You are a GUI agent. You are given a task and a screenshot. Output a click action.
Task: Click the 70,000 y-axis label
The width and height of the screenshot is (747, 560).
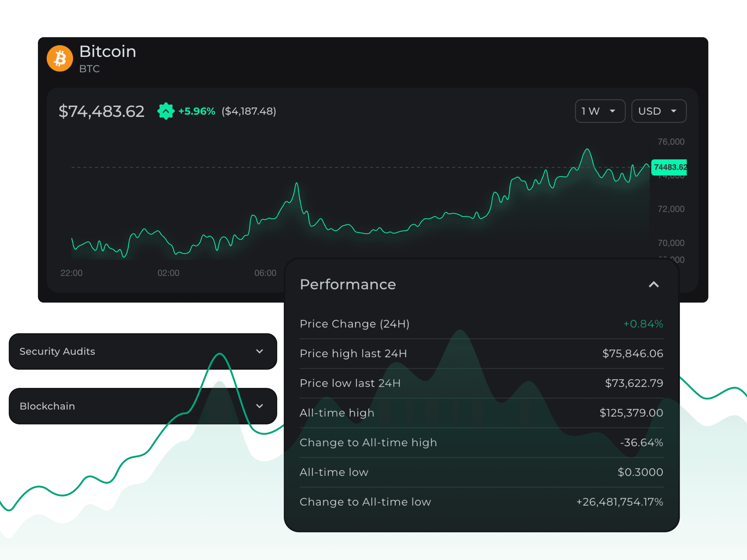(671, 243)
